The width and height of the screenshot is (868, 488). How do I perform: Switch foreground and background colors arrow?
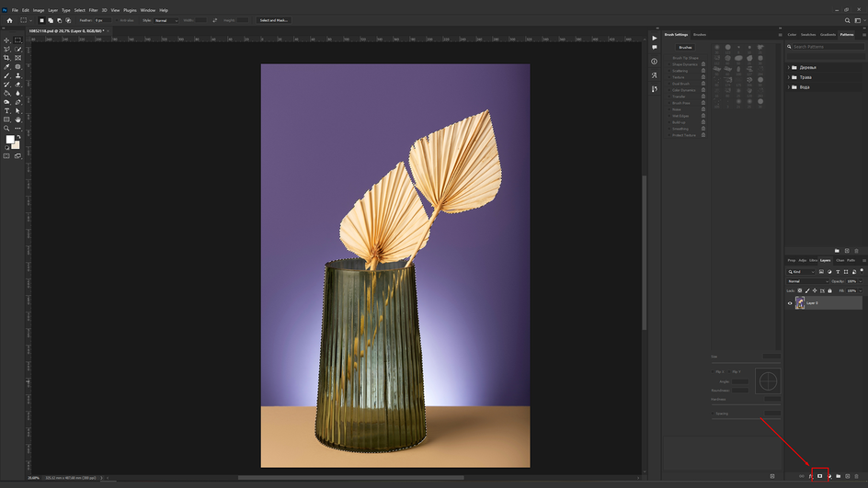(18, 137)
